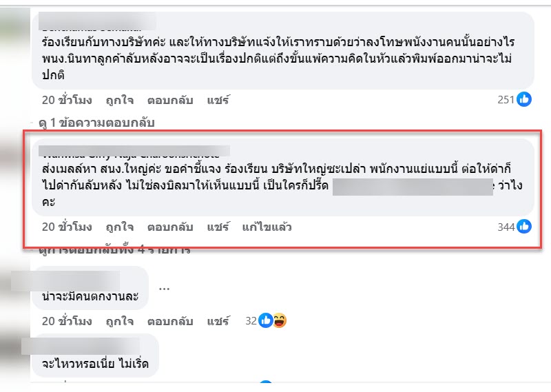Open 20 ชั่วโมง timestamp of first comment
Image resolution: width=551 pixels, height=392 pixels.
[67, 100]
